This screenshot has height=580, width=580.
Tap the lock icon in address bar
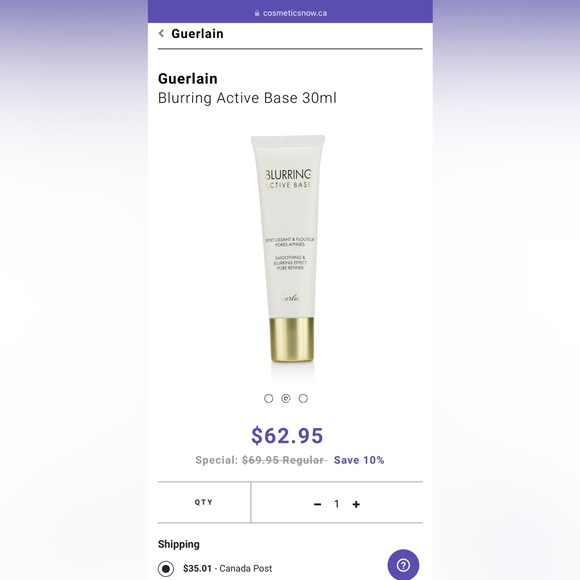click(x=257, y=13)
